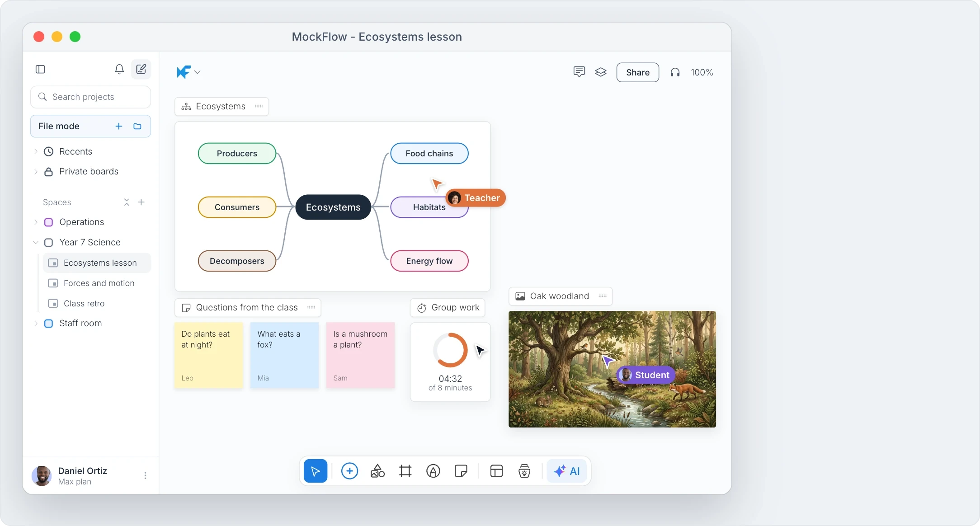This screenshot has width=980, height=526.
Task: Click the circled plus insert tool
Action: point(349,471)
